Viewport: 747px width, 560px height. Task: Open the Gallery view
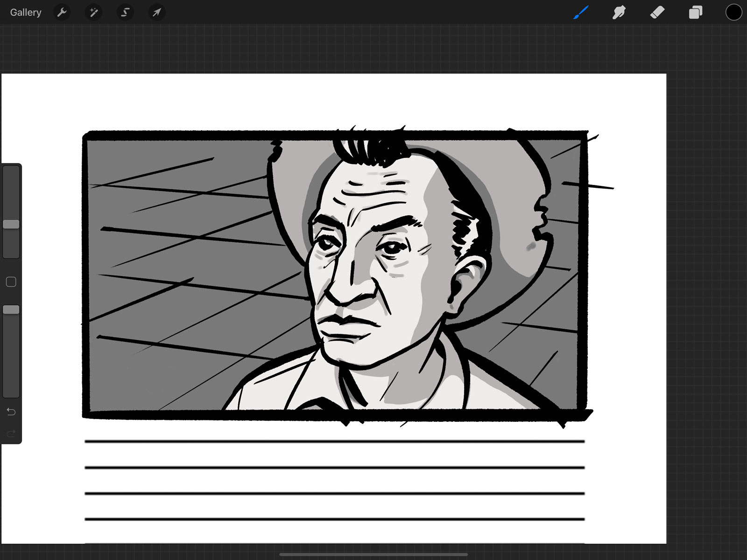26,13
